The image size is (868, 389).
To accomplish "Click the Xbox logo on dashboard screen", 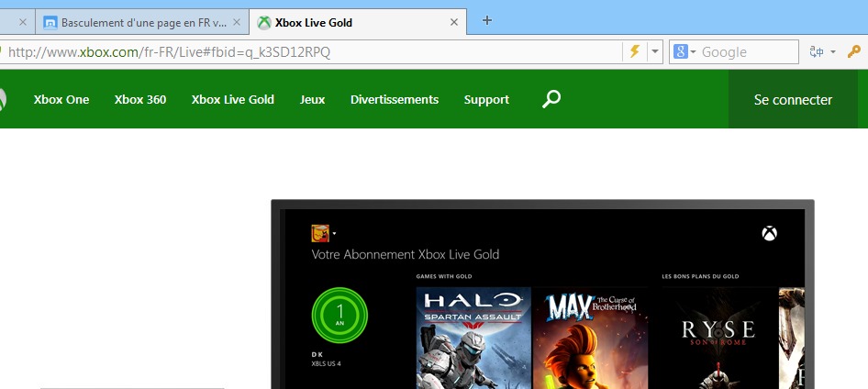I will click(769, 234).
